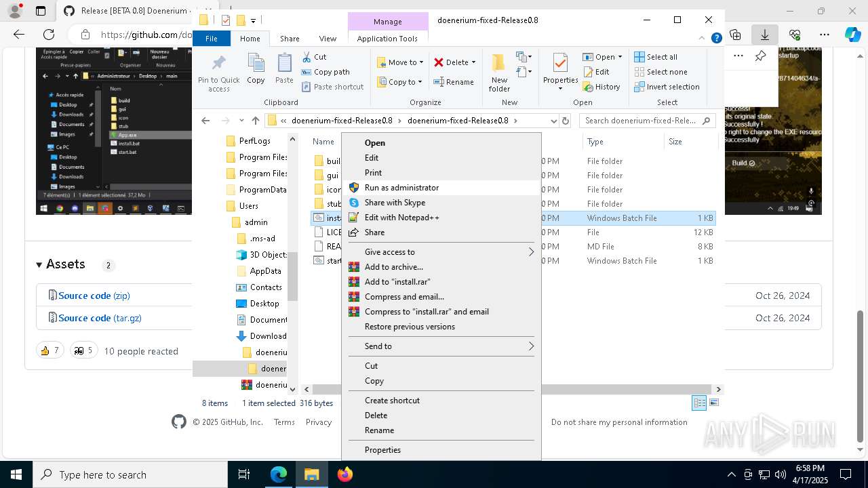868x488 pixels.
Task: Collapse the Assets section triangle
Action: 39,264
